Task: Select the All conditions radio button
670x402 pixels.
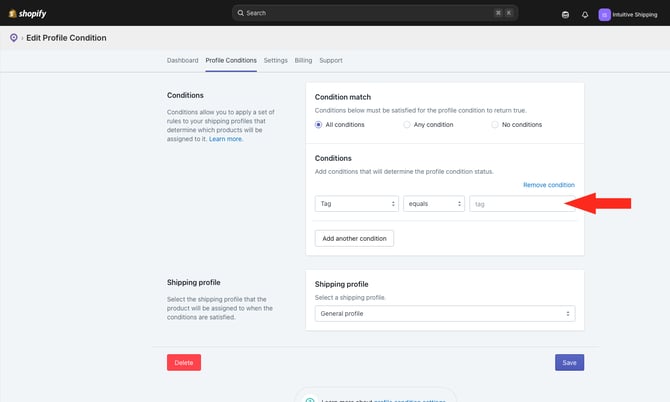Action: (x=318, y=125)
